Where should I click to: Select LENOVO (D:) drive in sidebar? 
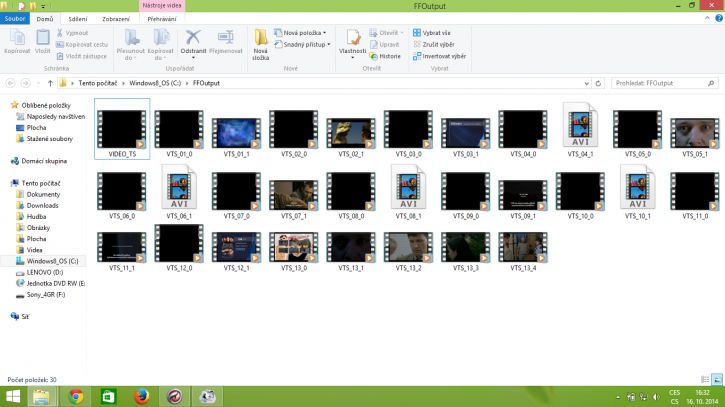click(44, 272)
